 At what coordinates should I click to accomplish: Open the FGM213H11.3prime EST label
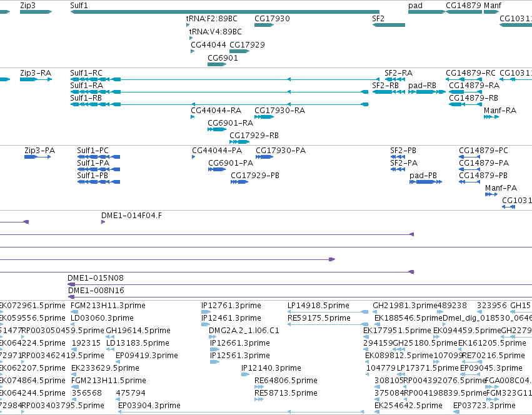click(108, 306)
